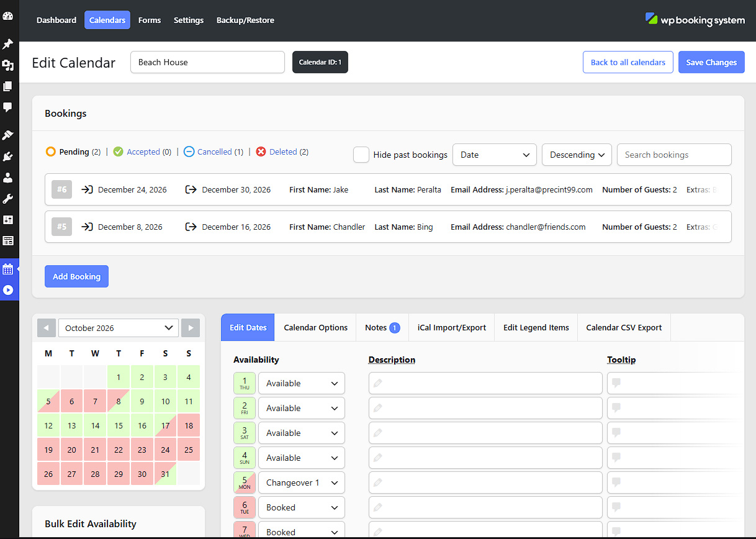The image size is (756, 539).
Task: Click the Cancelled blue minus icon
Action: (x=189, y=152)
